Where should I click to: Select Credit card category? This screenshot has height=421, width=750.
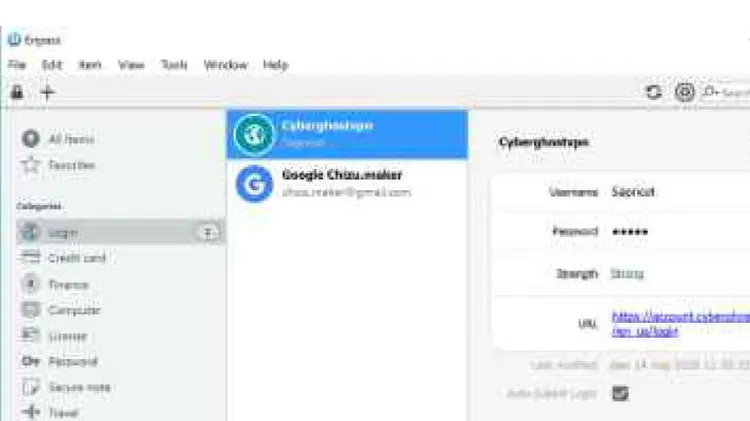[64, 258]
